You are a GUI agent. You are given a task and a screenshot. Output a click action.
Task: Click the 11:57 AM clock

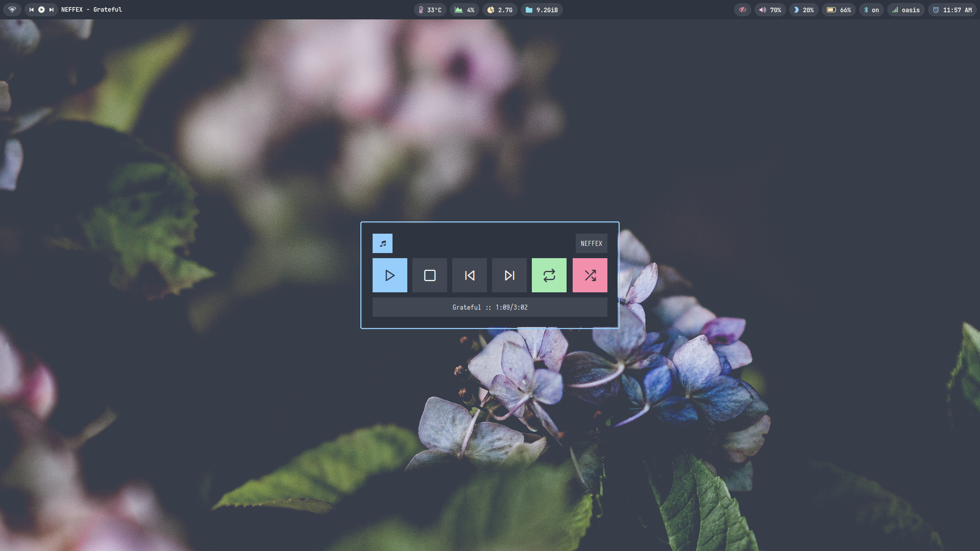(952, 10)
